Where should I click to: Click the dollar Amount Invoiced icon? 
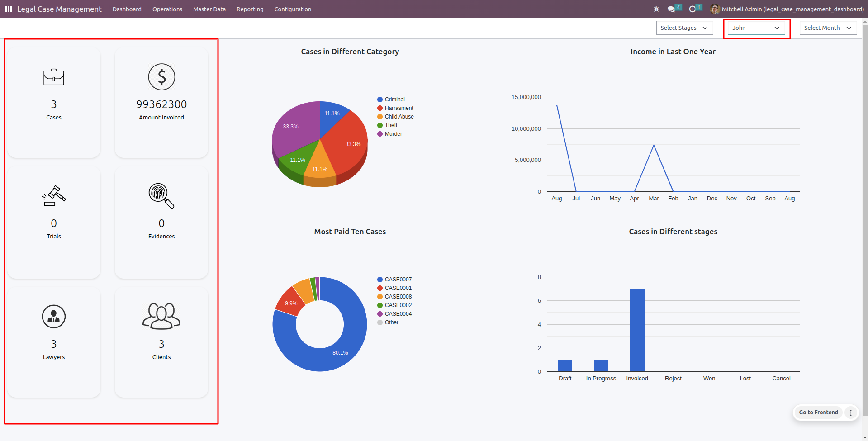point(161,77)
